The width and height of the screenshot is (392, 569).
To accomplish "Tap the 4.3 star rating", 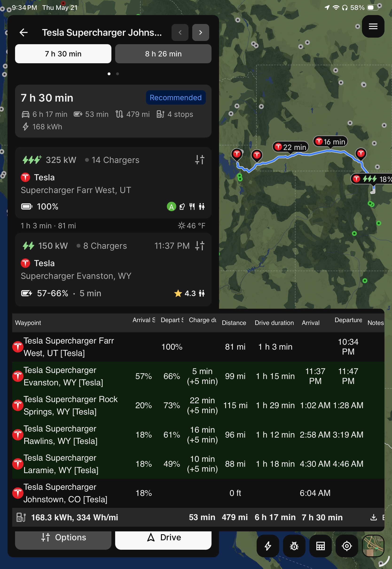I will coord(185,293).
